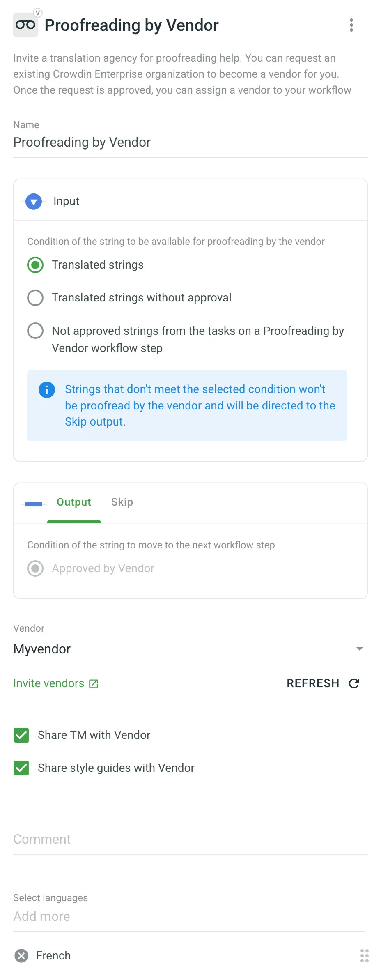The image size is (381, 980).
Task: Choose Translated strings without approval option
Action: coord(35,297)
